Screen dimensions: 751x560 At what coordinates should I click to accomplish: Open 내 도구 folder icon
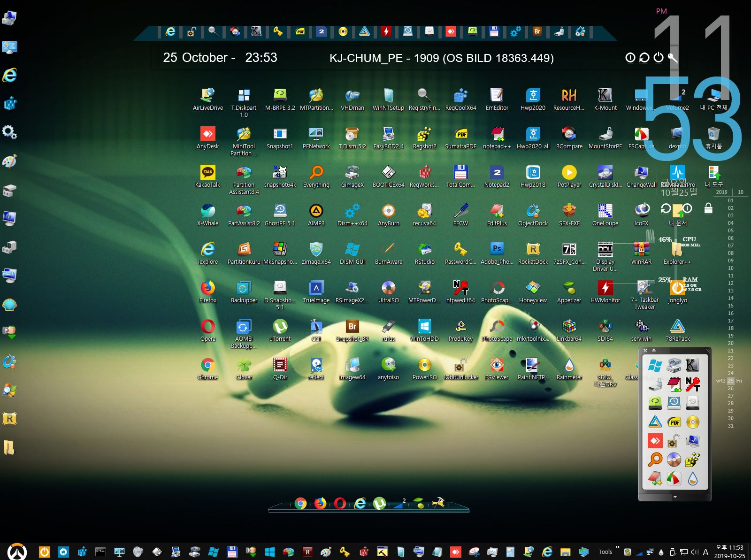tap(713, 176)
